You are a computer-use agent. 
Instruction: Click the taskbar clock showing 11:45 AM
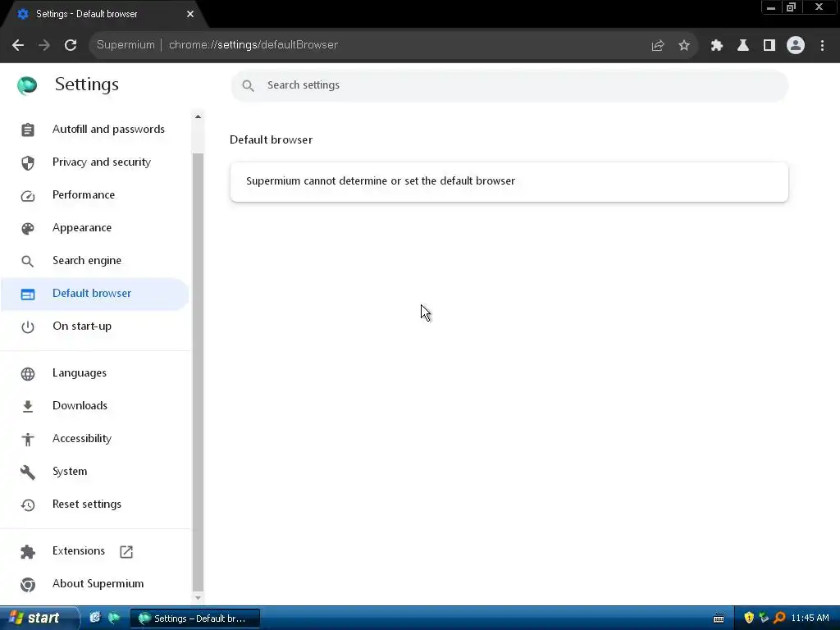pyautogui.click(x=810, y=619)
